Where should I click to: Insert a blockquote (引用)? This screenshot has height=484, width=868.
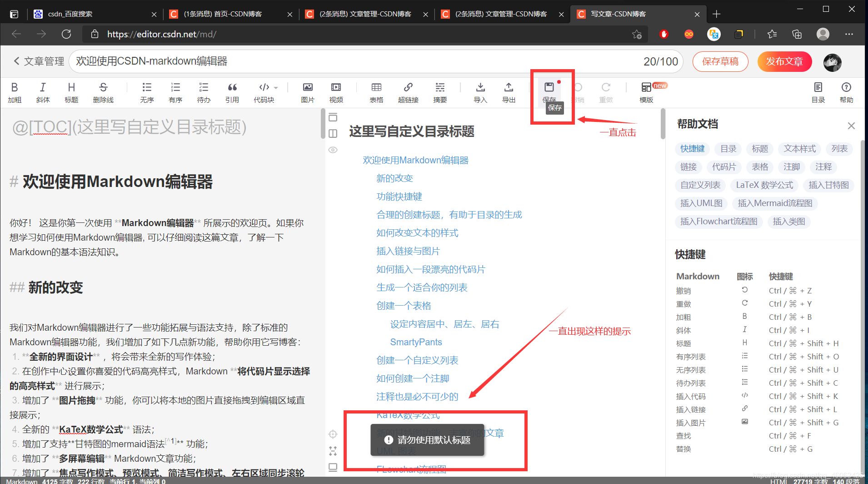point(232,92)
